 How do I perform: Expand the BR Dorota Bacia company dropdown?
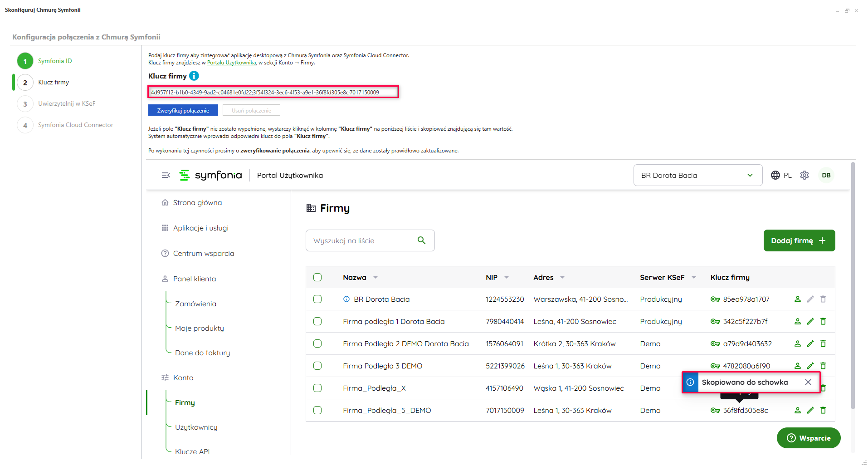pos(750,176)
